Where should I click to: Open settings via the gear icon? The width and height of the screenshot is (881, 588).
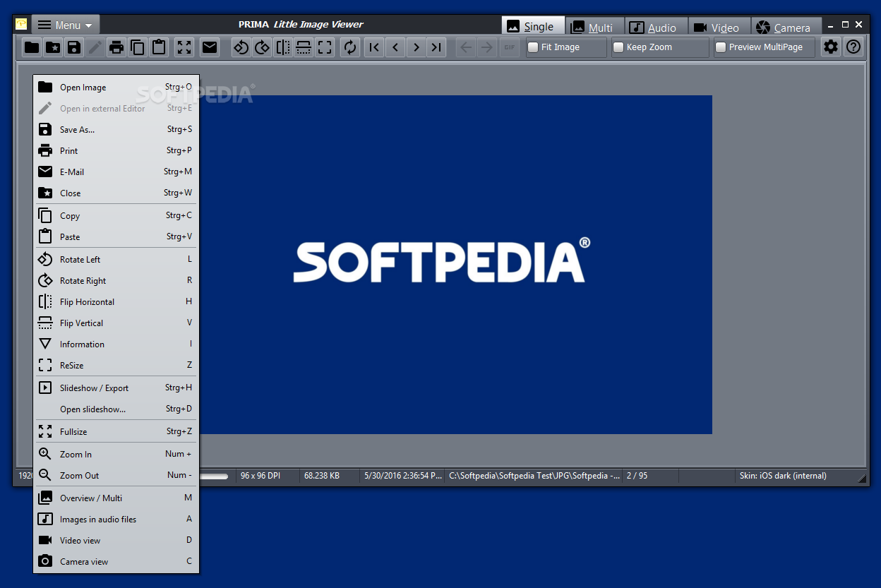(831, 47)
